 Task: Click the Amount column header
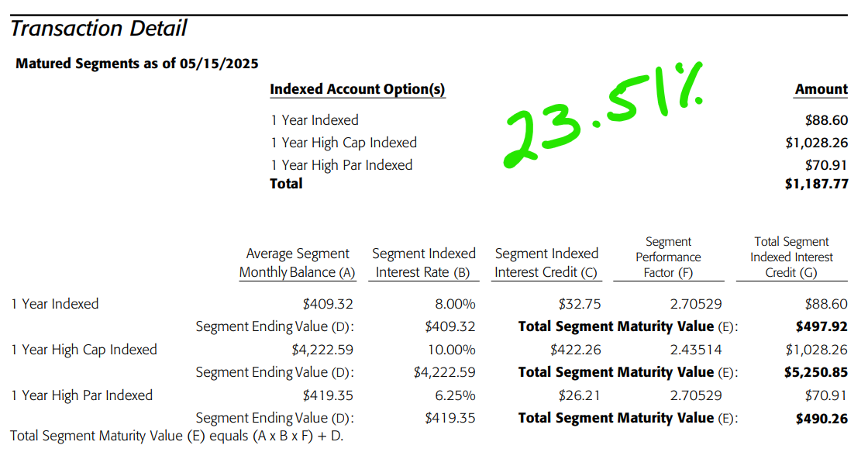pos(821,89)
